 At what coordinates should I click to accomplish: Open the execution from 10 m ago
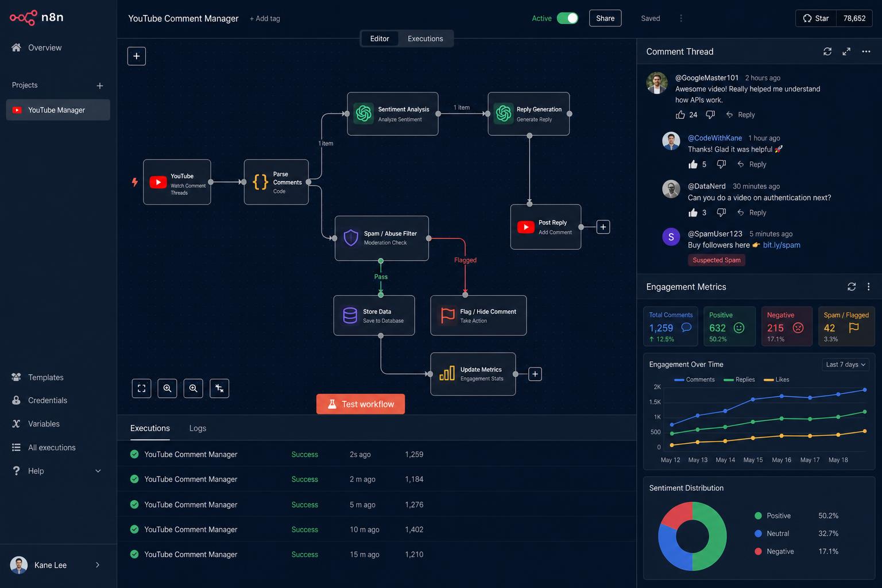377,529
